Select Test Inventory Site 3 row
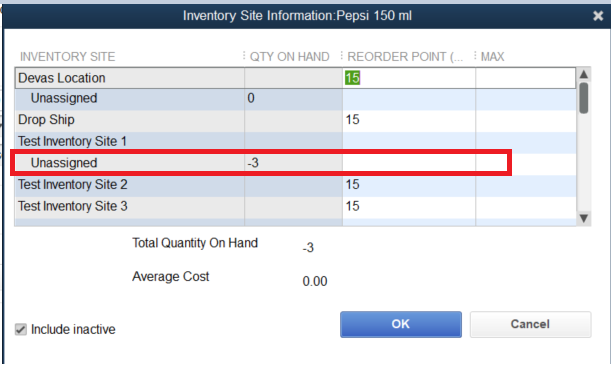 (295, 206)
